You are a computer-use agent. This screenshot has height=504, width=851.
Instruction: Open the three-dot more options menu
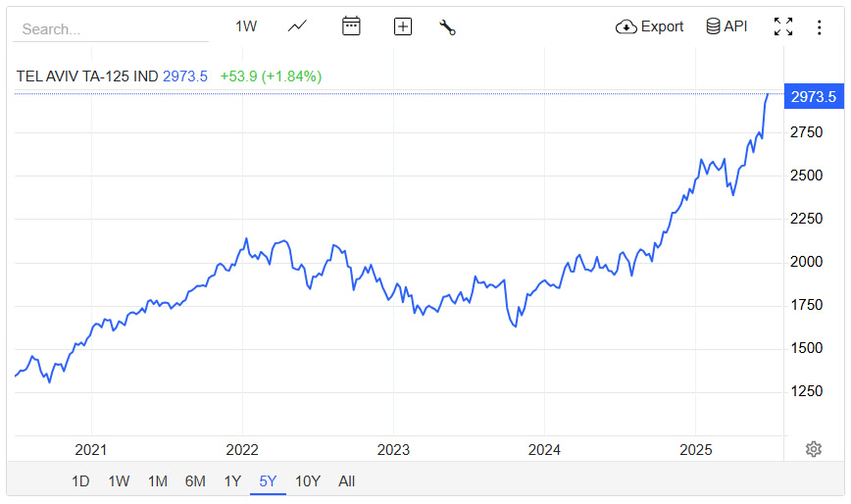click(819, 27)
